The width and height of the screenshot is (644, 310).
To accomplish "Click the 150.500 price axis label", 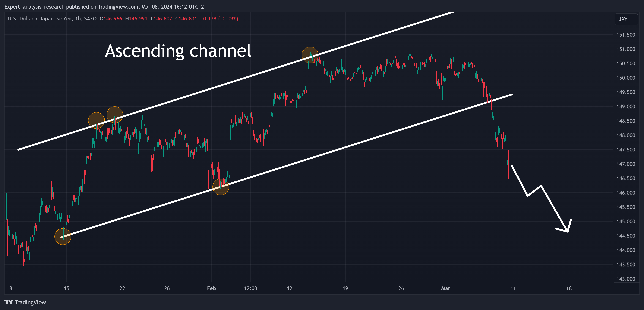I will tap(626, 63).
